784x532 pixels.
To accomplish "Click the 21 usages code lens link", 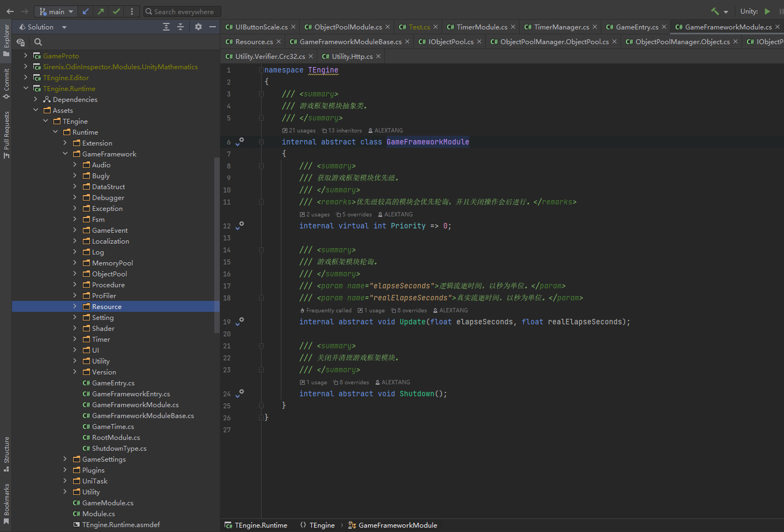I will 299,130.
